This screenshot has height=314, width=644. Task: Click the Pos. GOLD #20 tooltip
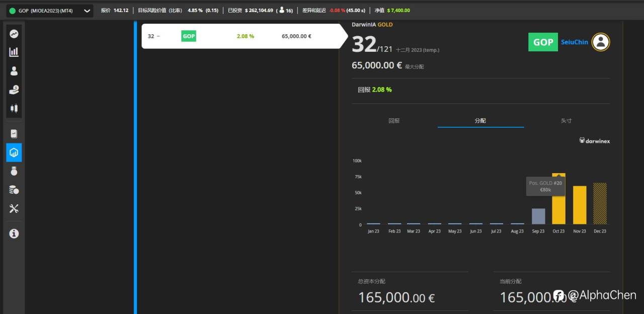545,186
